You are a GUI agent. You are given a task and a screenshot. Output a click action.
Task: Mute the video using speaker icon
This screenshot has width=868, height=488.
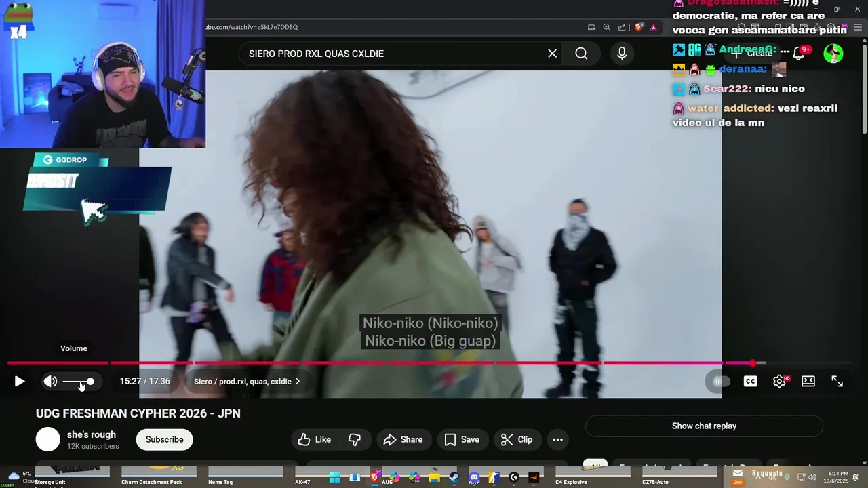[x=51, y=382]
